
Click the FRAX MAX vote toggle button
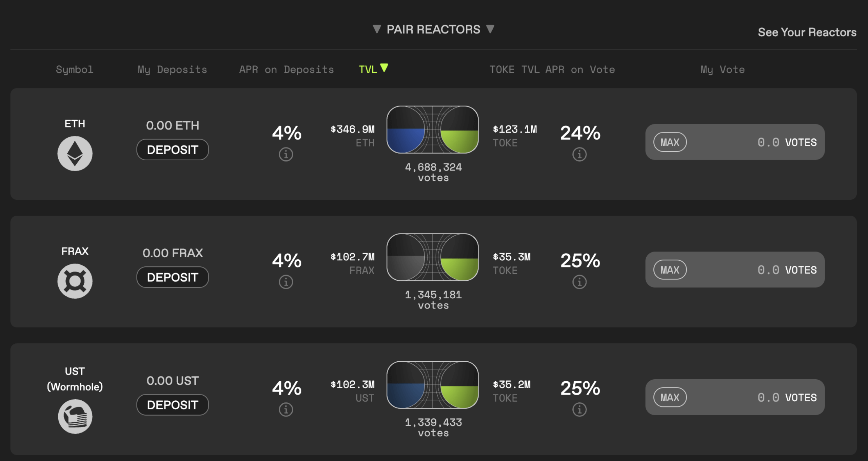point(667,269)
